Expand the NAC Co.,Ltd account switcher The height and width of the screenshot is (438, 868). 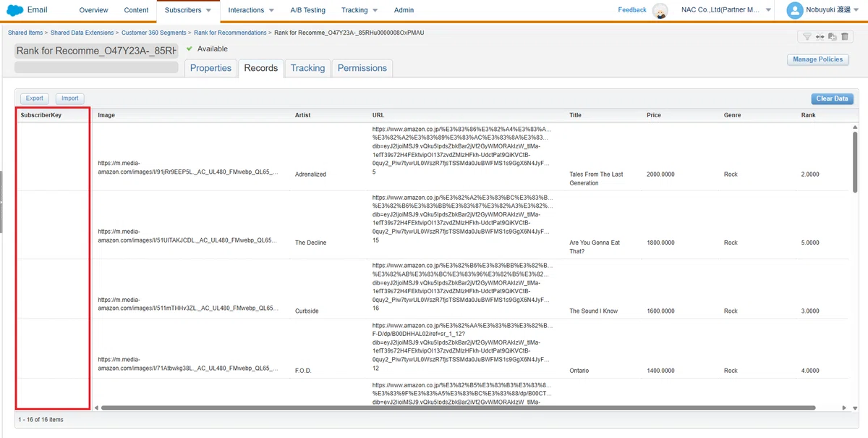726,10
